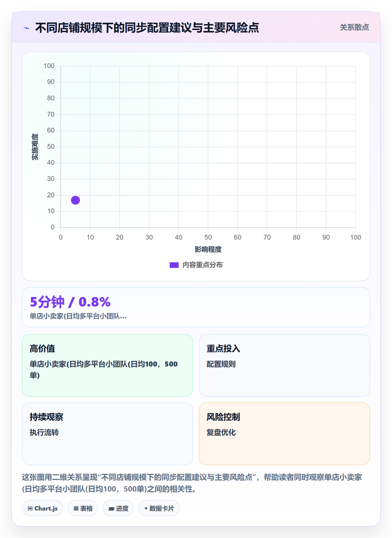Click the 单店小卖家 description inside the 高价值 card
The height and width of the screenshot is (538, 392).
click(104, 370)
